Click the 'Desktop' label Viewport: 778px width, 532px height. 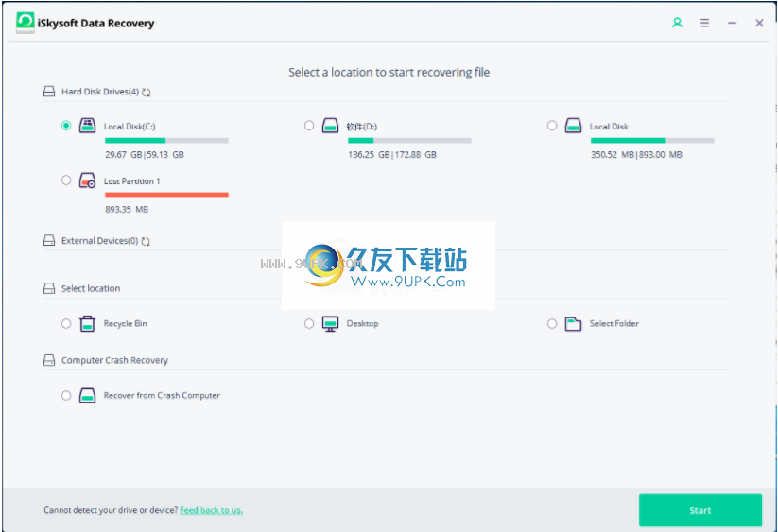362,323
